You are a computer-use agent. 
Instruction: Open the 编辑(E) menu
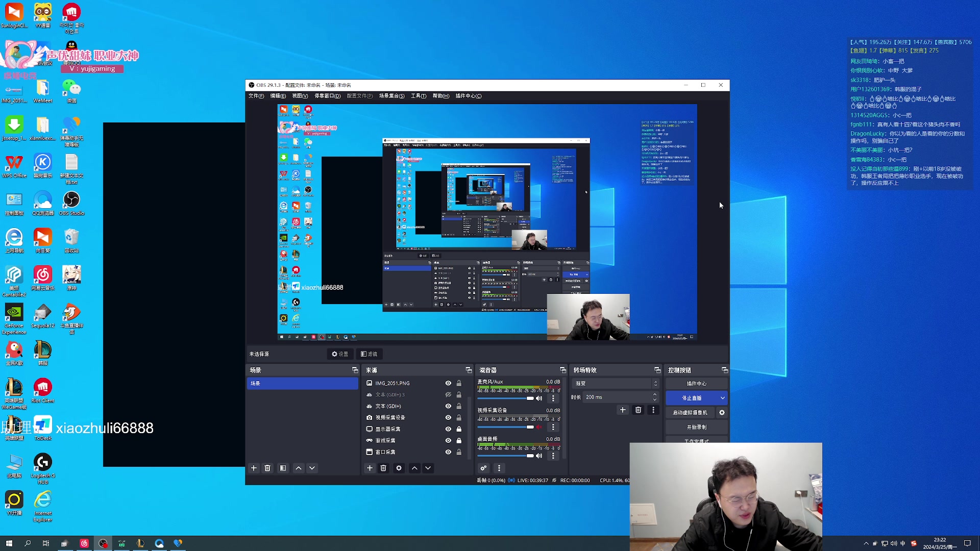point(278,96)
